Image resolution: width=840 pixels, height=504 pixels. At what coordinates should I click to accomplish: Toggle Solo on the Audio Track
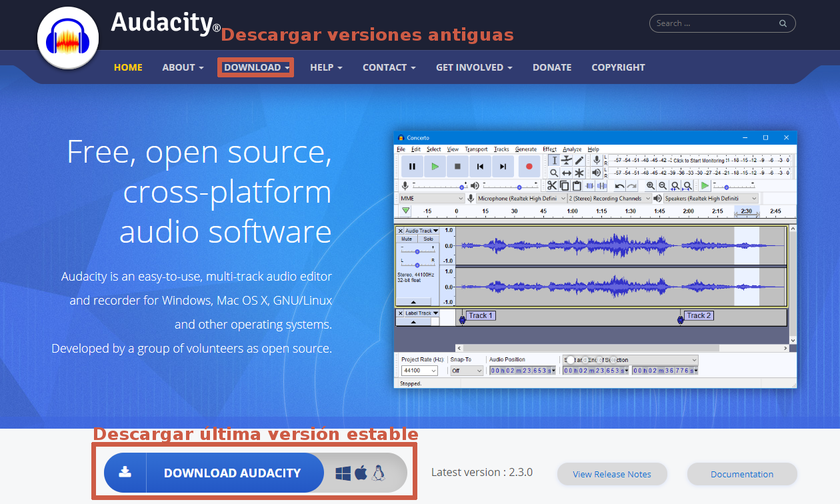click(x=428, y=239)
